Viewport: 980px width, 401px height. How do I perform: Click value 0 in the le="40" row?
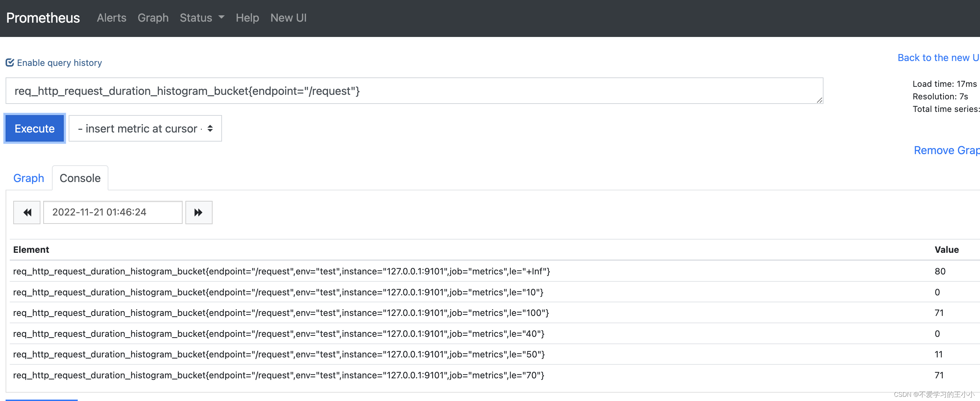(x=937, y=334)
